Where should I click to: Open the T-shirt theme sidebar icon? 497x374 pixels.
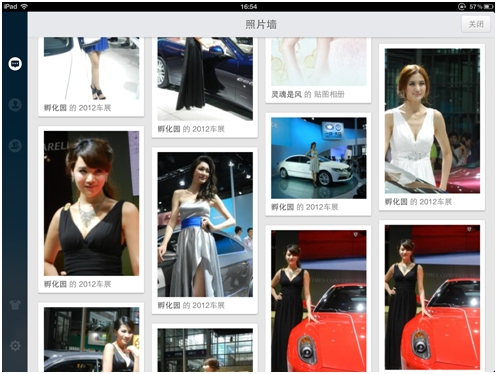pyautogui.click(x=15, y=304)
